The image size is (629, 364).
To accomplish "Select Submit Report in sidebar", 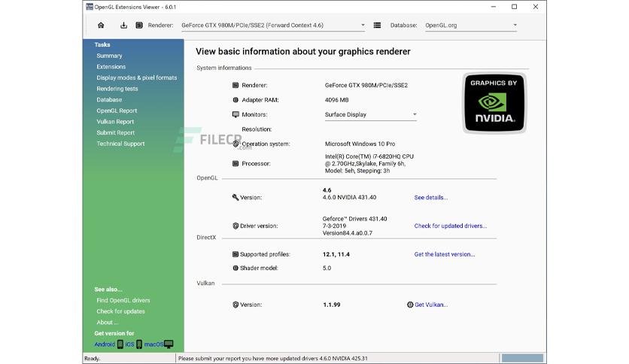I will (x=116, y=132).
